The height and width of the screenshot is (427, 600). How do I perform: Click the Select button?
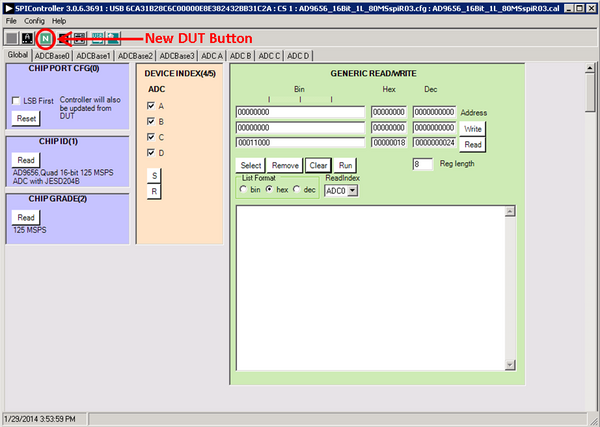click(251, 165)
